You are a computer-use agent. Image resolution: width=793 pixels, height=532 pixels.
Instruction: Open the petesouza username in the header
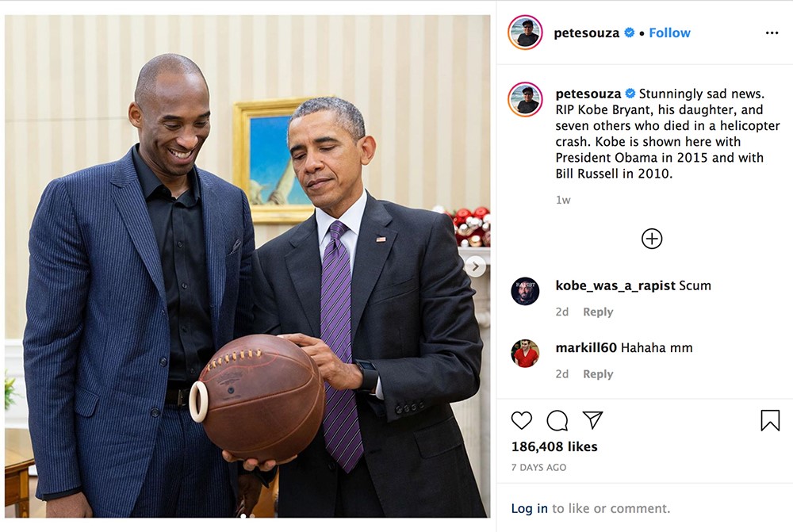click(x=586, y=33)
